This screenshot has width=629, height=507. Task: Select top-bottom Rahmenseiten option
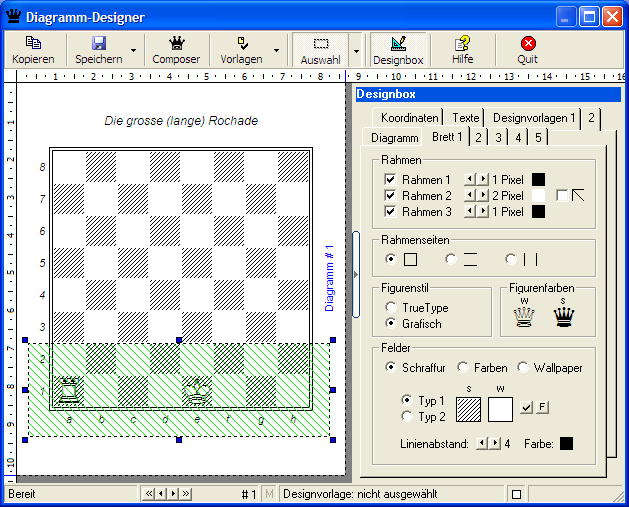click(451, 259)
